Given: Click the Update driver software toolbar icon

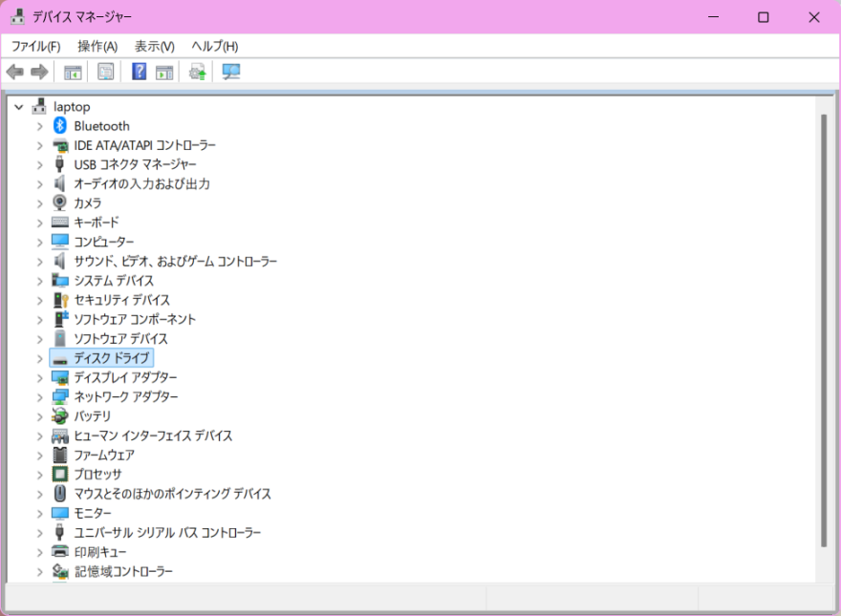Looking at the screenshot, I should (x=197, y=72).
